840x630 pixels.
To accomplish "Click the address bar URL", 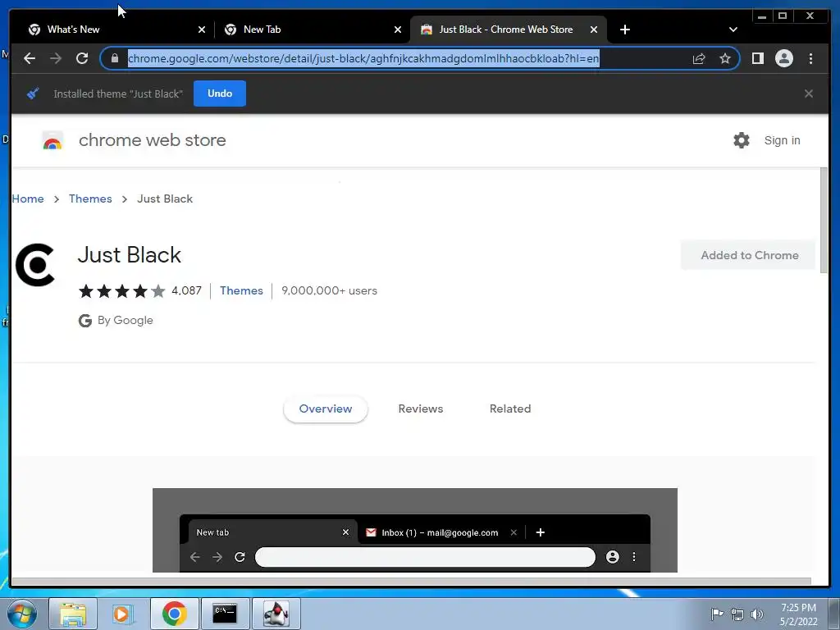I will point(363,58).
